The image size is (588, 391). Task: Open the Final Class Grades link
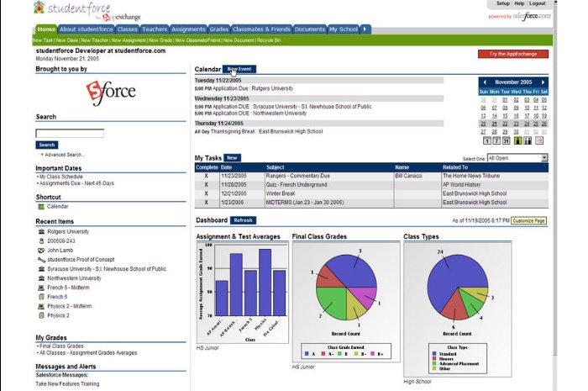click(x=61, y=346)
